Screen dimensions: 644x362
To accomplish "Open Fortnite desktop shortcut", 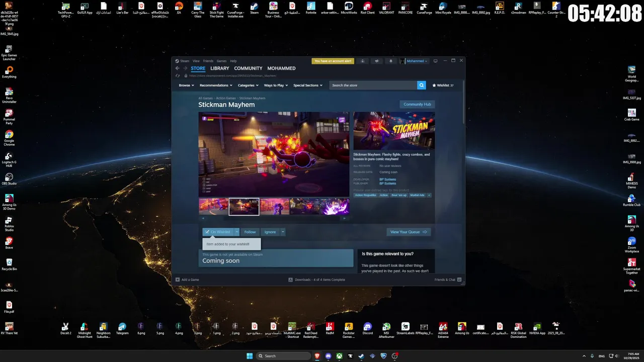I will point(311,8).
